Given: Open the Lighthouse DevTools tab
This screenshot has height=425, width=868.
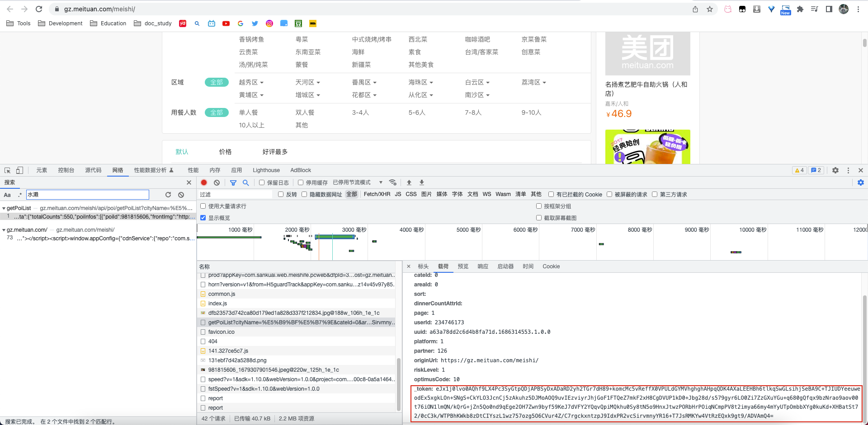Looking at the screenshot, I should [x=266, y=170].
